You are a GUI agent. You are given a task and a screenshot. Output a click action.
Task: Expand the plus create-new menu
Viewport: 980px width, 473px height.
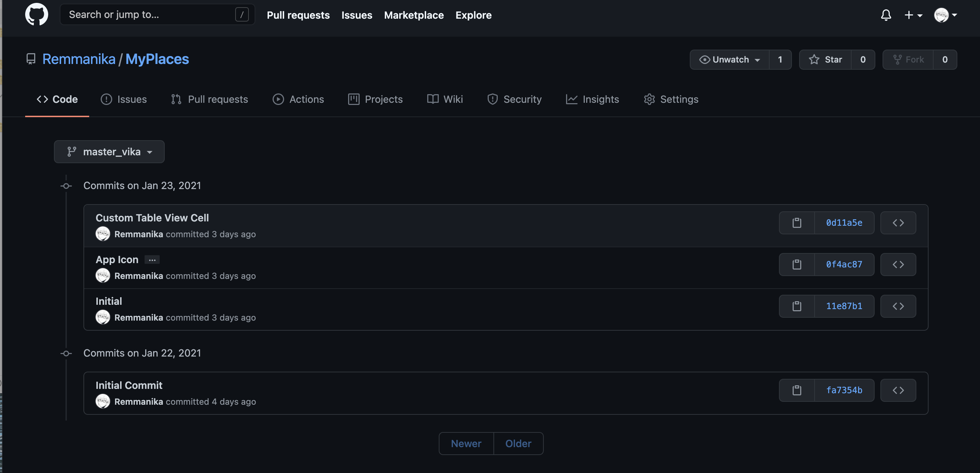pyautogui.click(x=913, y=15)
